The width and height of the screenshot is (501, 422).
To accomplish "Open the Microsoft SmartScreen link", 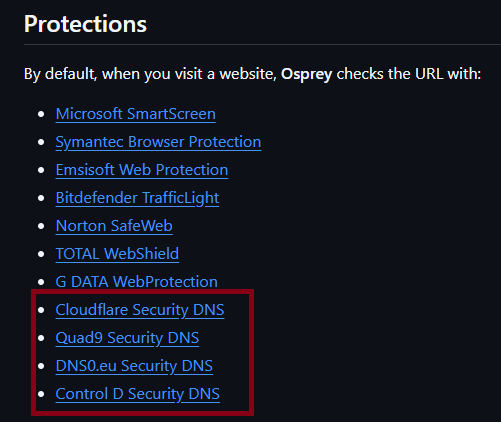I will pyautogui.click(x=136, y=114).
